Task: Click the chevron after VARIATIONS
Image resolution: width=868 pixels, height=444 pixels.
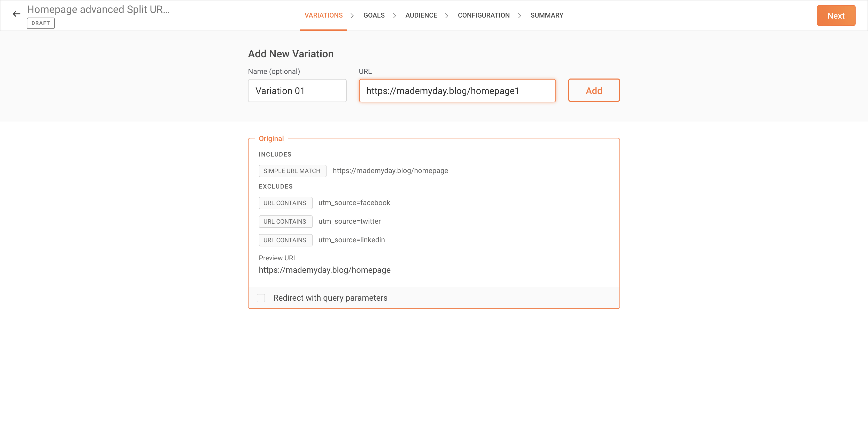Action: (x=352, y=15)
